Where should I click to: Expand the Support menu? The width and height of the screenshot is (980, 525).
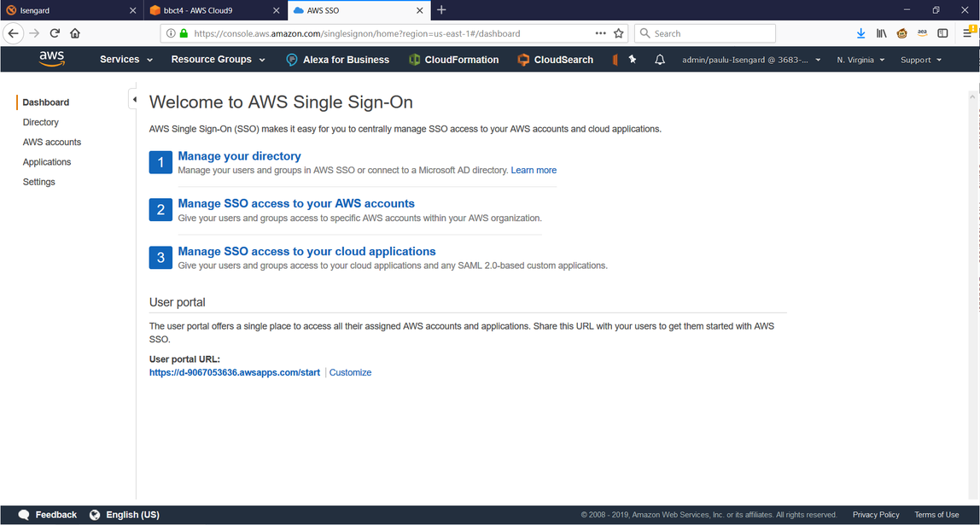(x=920, y=60)
